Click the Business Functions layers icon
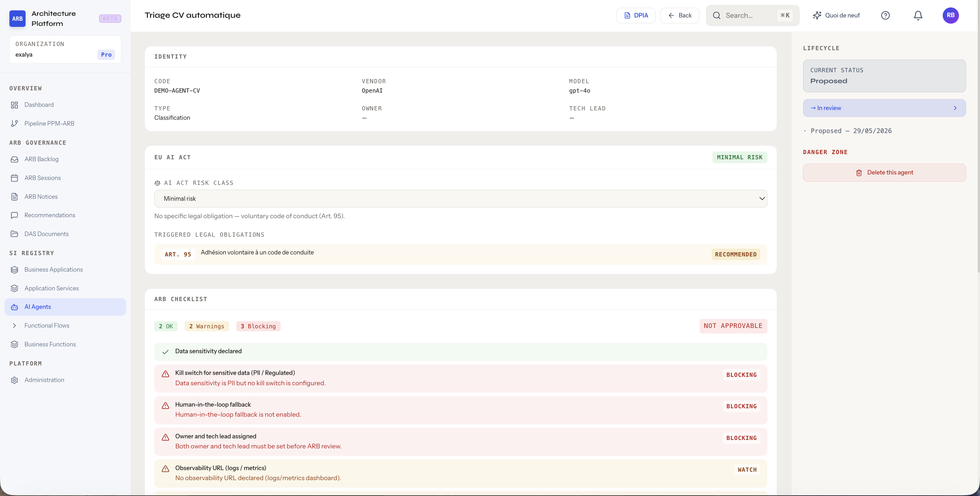Screen dimensions: 980x496 [x=15, y=344]
